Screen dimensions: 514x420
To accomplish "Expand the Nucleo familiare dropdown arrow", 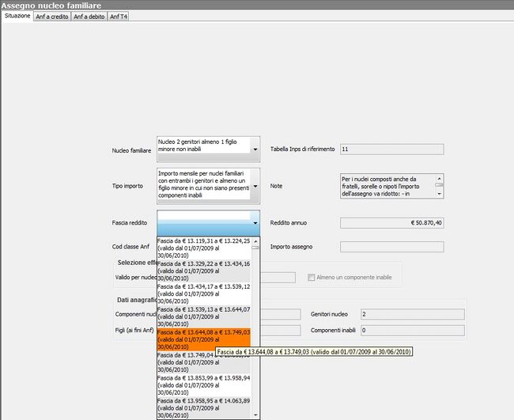I will point(255,149).
